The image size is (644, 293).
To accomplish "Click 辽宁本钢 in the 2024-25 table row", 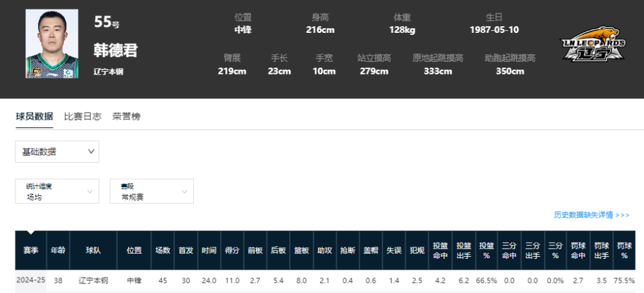I will pyautogui.click(x=93, y=280).
